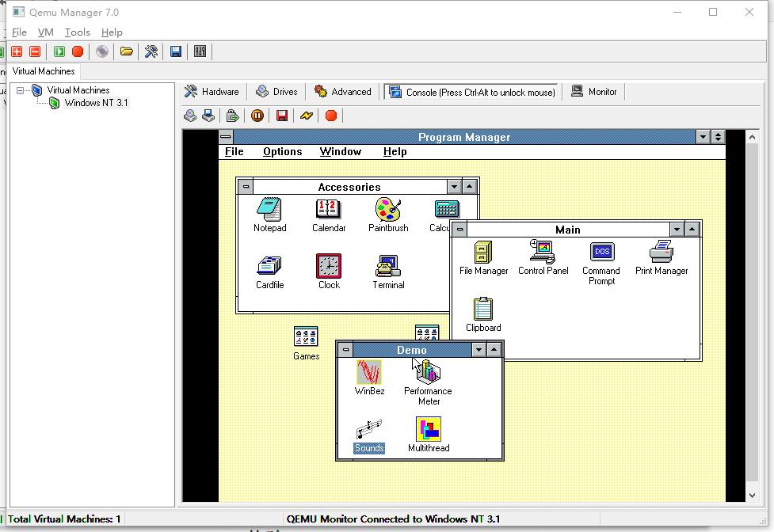
Task: Open the Demo window control menu box
Action: (x=345, y=350)
